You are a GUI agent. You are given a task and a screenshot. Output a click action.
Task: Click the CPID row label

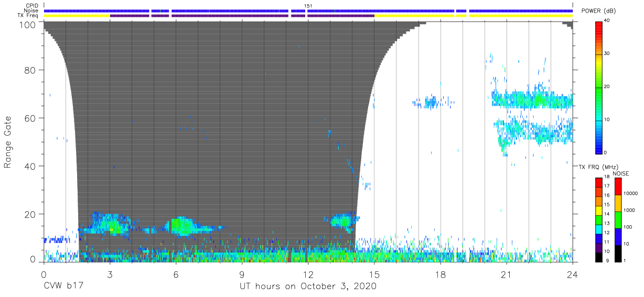pos(33,6)
